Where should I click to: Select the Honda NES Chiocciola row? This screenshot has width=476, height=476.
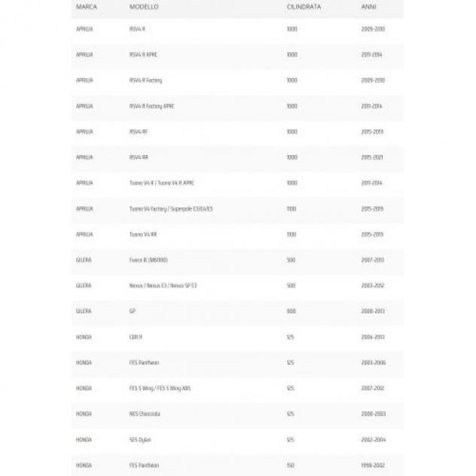point(238,413)
